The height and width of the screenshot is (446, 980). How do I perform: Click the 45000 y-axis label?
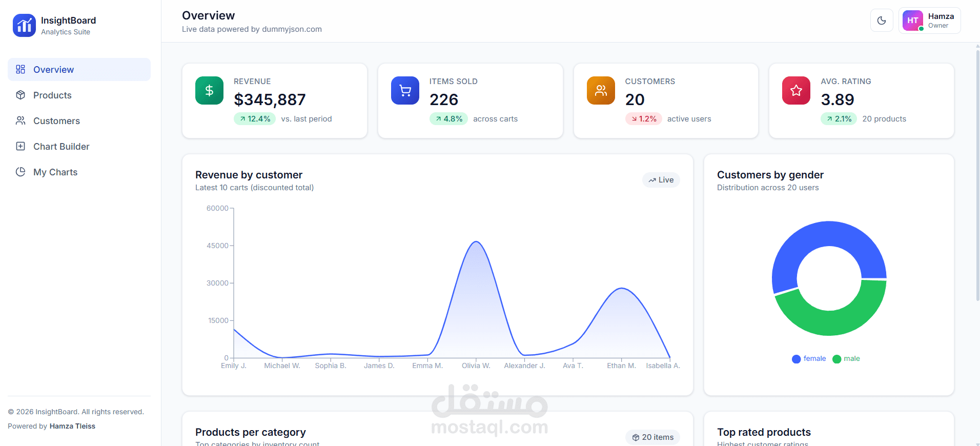tap(217, 246)
